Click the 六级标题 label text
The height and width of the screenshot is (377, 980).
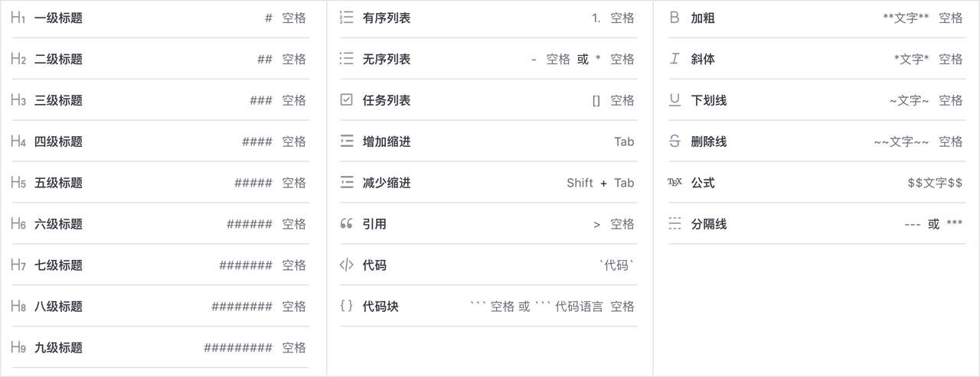pos(58,224)
